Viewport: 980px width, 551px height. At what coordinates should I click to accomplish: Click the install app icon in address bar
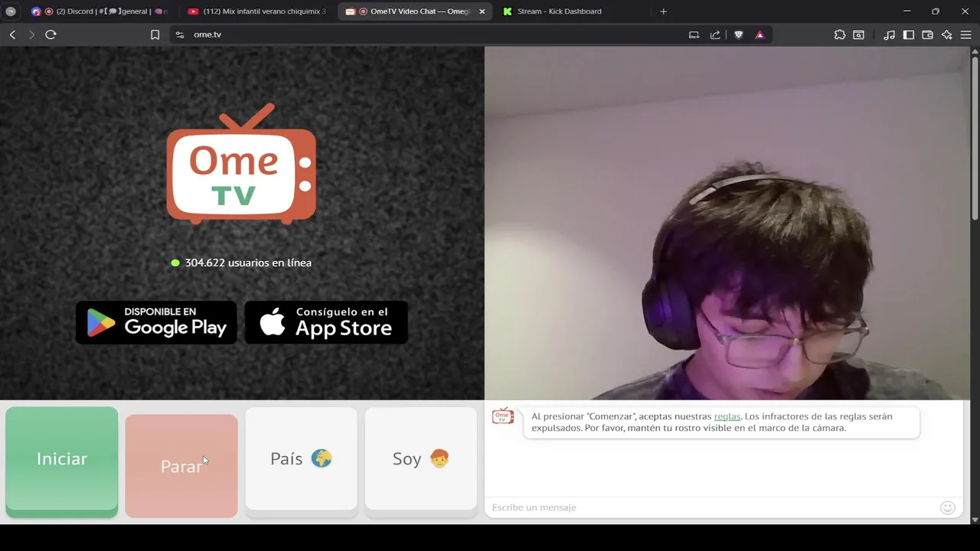tap(694, 34)
